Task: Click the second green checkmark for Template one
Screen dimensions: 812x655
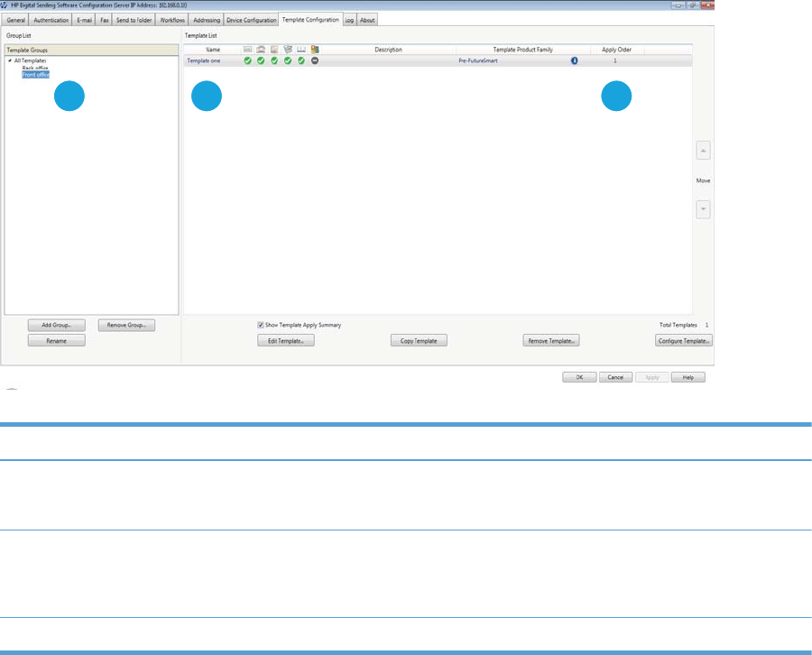Action: [x=261, y=60]
